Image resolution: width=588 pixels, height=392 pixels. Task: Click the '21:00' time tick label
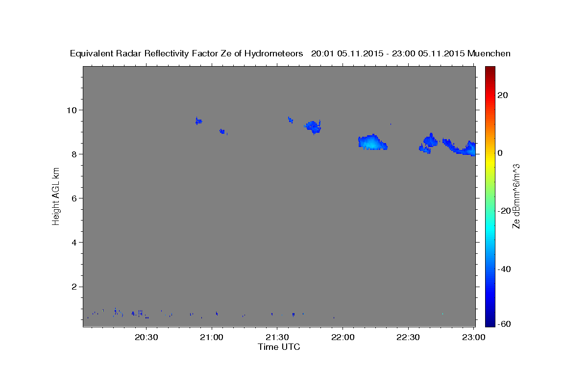(212, 337)
